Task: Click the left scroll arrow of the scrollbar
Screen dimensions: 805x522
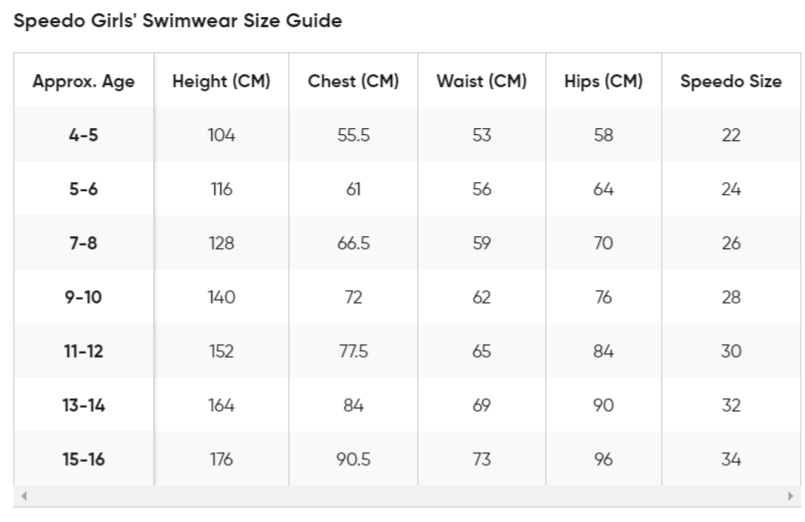Action: click(x=24, y=496)
